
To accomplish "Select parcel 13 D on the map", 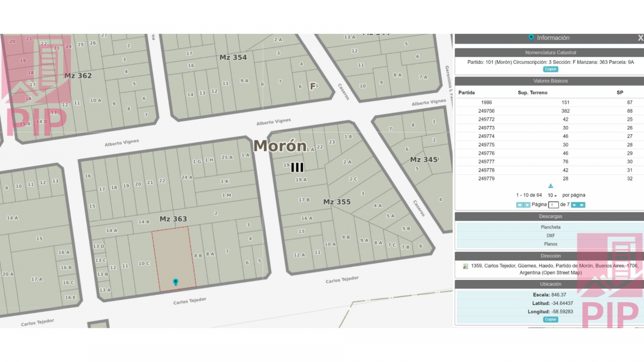I will (x=99, y=246).
